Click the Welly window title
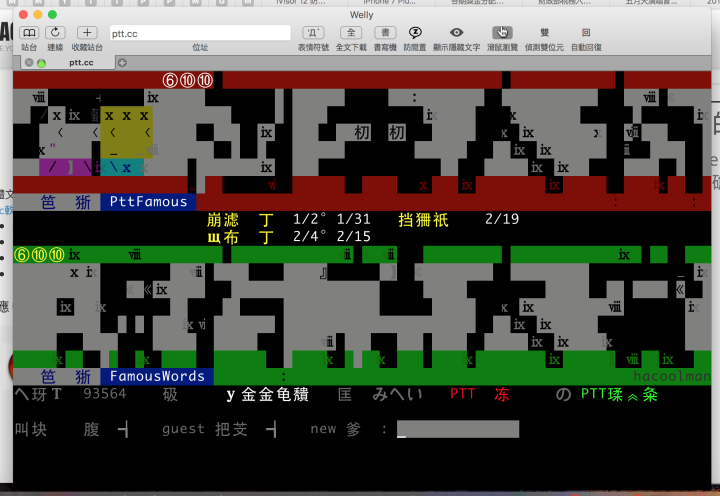 [x=361, y=15]
